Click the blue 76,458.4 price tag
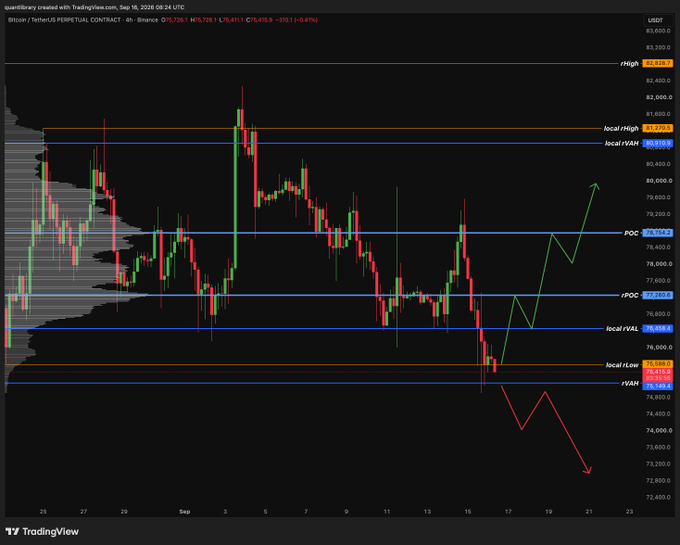680x545 pixels. [x=657, y=329]
